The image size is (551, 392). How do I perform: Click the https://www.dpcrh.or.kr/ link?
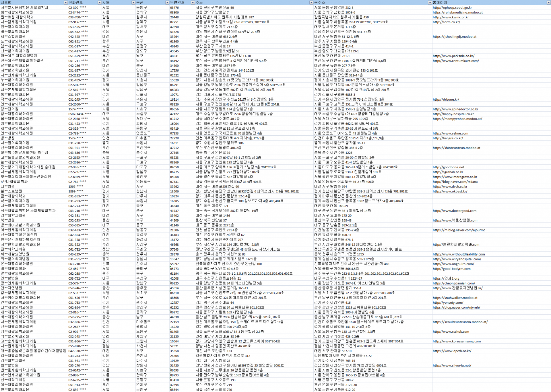[x=452, y=351]
